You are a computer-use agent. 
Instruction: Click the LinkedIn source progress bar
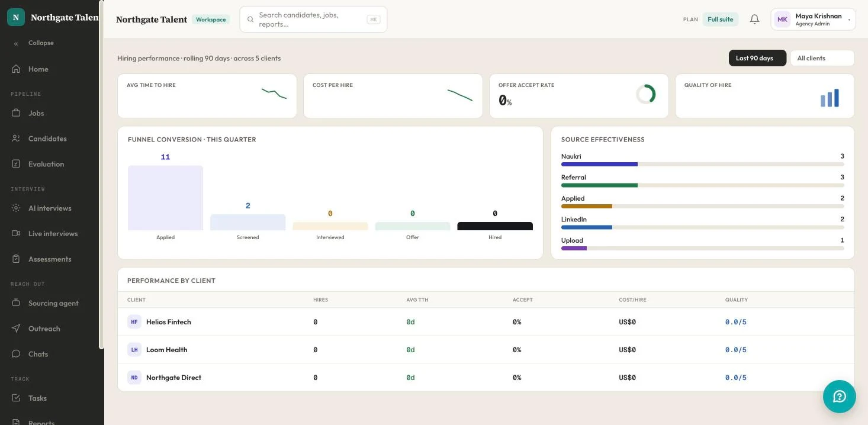(x=703, y=227)
